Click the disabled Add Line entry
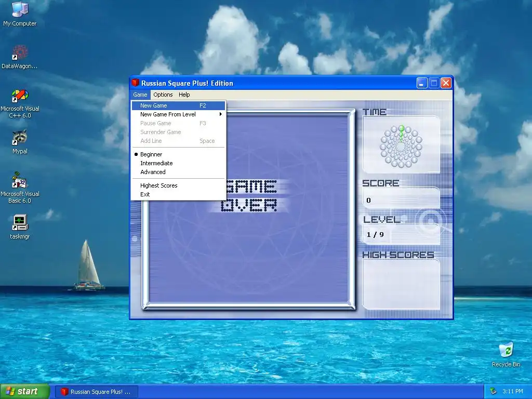532x399 pixels. point(179,141)
